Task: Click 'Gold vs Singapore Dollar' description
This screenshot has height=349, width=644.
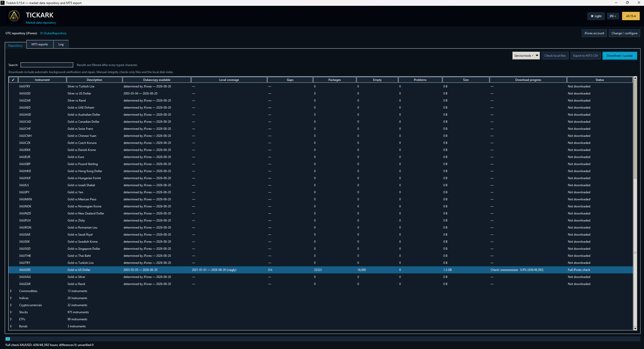Action: point(84,249)
